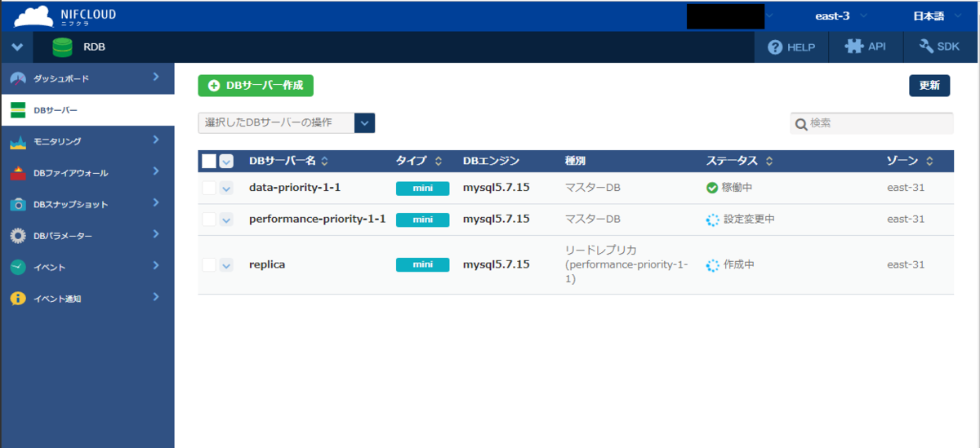This screenshot has height=448, width=980.
Task: Open performance-priority-1-1 row action dropdown
Action: coord(226,220)
